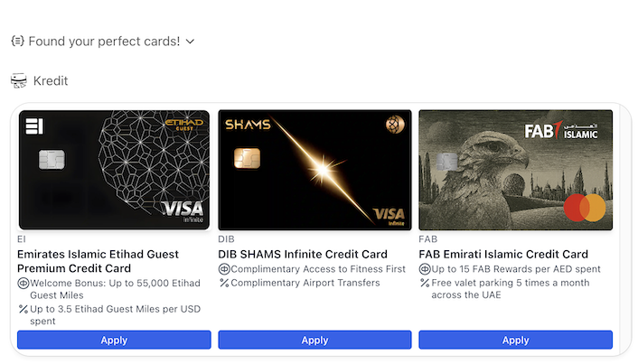Click the icon beside 'Up to 15 FAB Rewards'
The height and width of the screenshot is (364, 638).
click(x=425, y=270)
